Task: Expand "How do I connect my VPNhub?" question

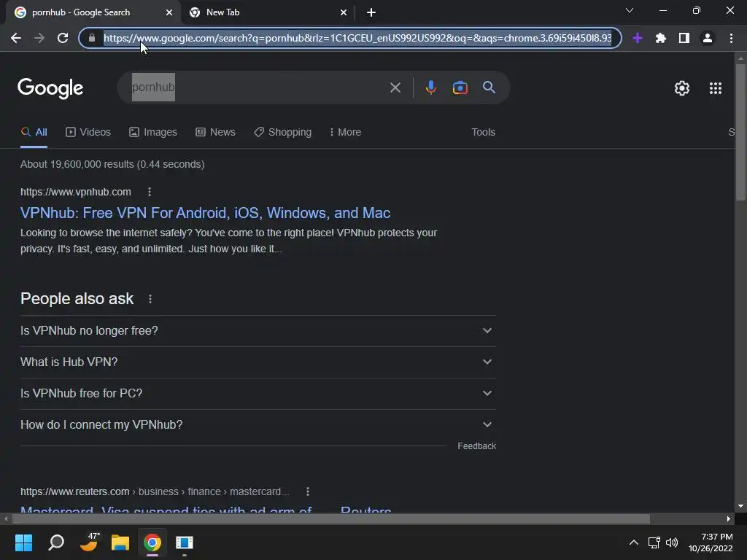Action: (x=258, y=425)
